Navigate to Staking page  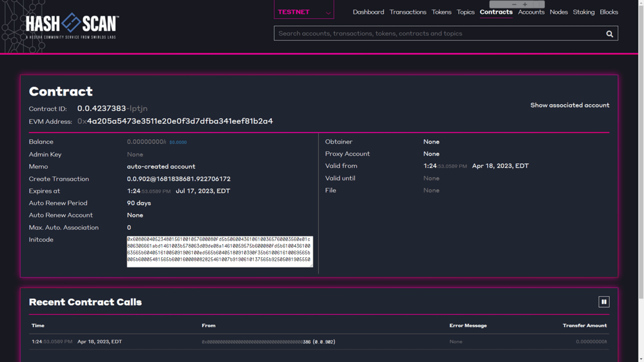[x=583, y=12]
